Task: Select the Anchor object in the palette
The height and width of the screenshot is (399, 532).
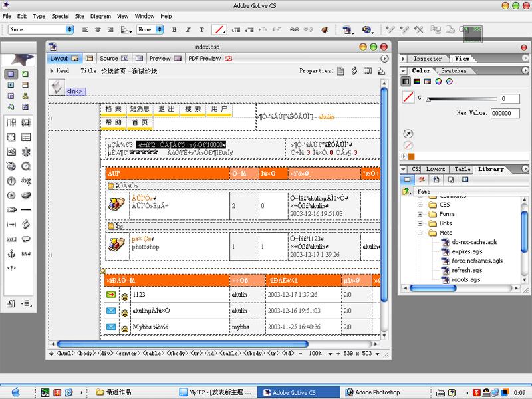Action: point(11,254)
